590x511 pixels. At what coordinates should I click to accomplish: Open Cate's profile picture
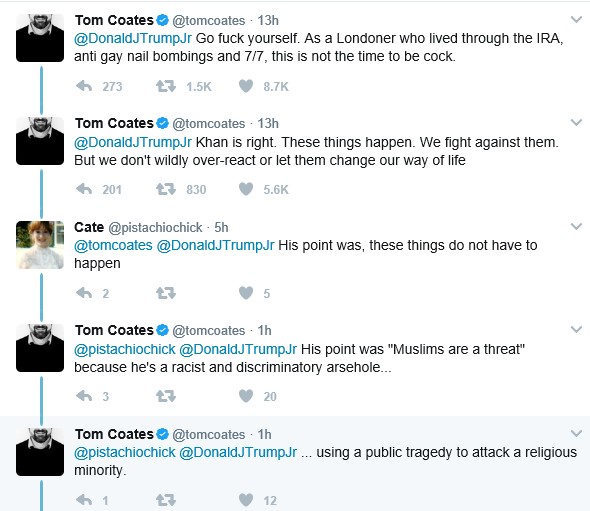[40, 245]
